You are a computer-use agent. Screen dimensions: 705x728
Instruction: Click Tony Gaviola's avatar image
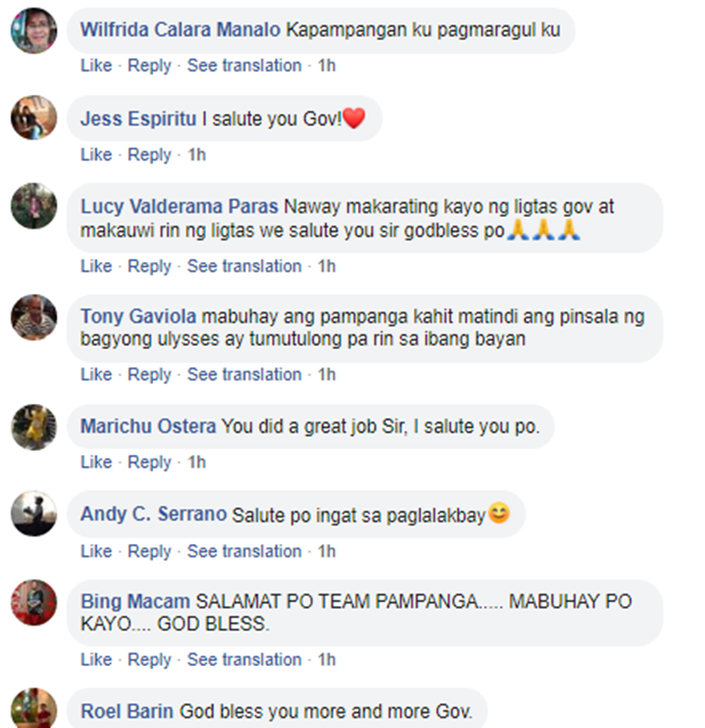tap(34, 318)
